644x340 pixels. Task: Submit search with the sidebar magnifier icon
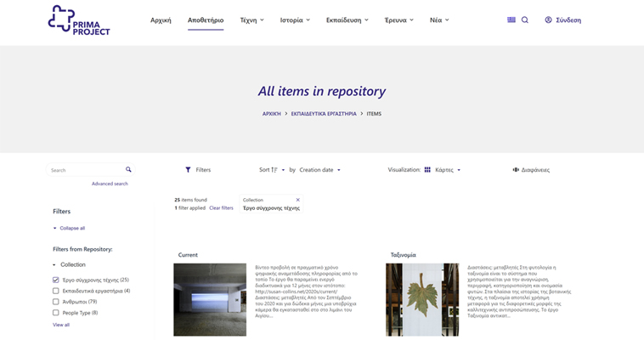[128, 169]
